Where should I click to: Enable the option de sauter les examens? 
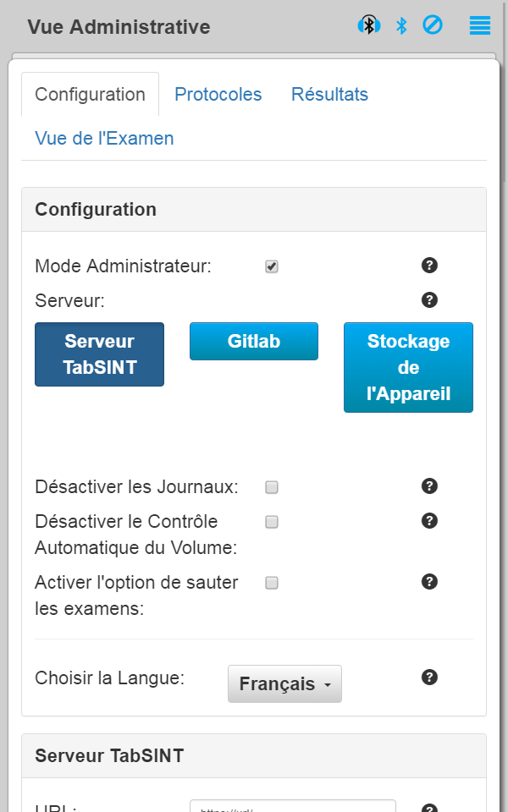272,583
